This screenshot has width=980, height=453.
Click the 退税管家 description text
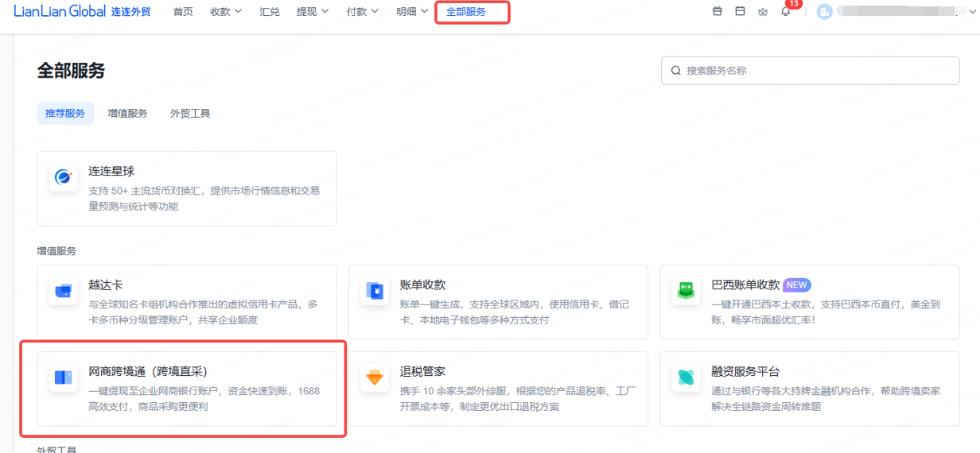[518, 399]
